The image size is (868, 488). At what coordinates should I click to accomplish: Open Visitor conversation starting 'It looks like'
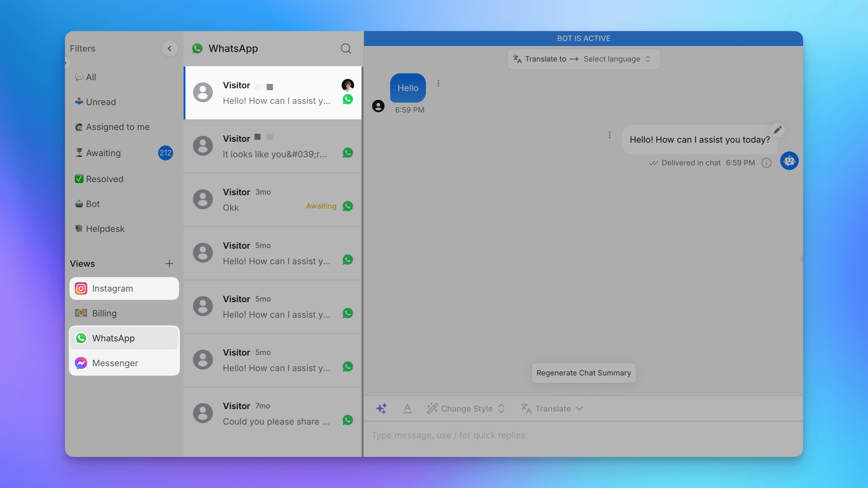(273, 146)
